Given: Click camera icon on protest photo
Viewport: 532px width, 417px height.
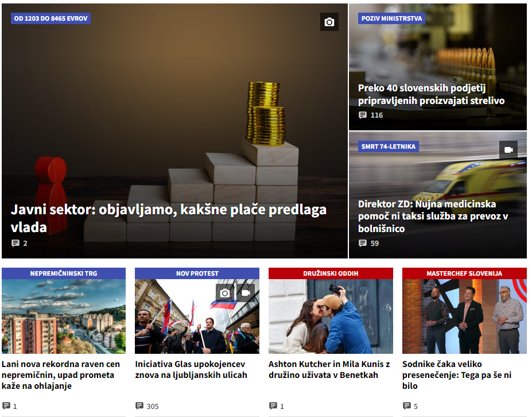Looking at the screenshot, I should point(224,293).
